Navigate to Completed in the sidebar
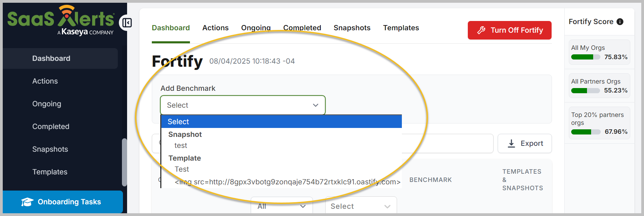The image size is (644, 216). point(51,127)
